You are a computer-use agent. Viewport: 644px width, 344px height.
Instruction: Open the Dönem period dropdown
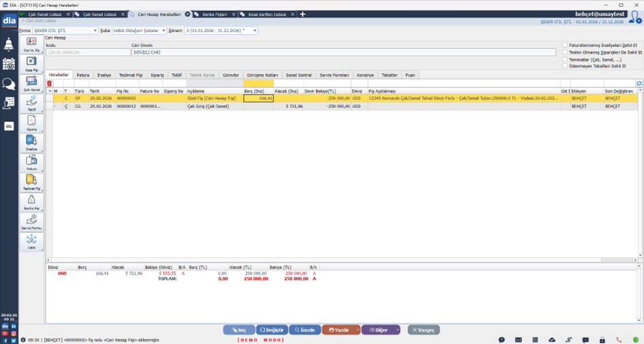(x=255, y=31)
